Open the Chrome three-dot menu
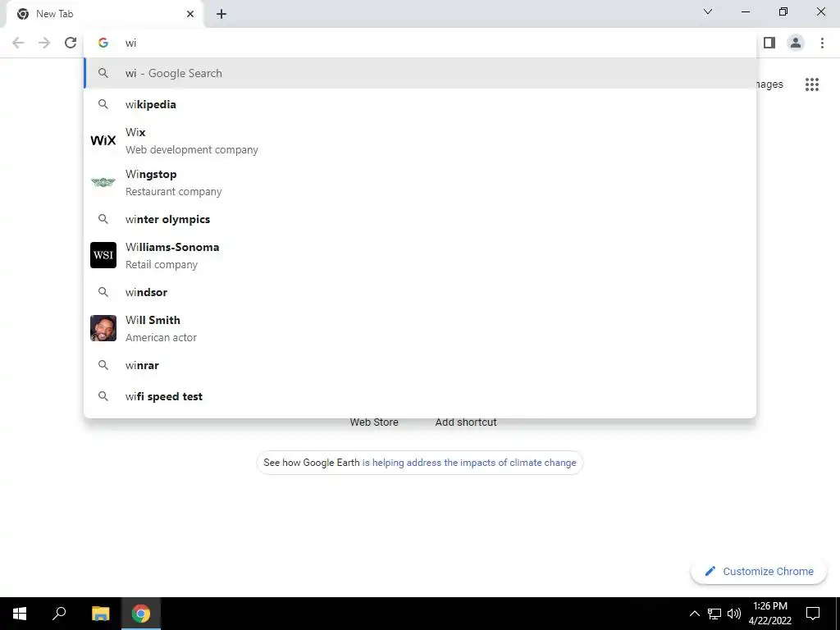Image resolution: width=840 pixels, height=630 pixels. (822, 43)
